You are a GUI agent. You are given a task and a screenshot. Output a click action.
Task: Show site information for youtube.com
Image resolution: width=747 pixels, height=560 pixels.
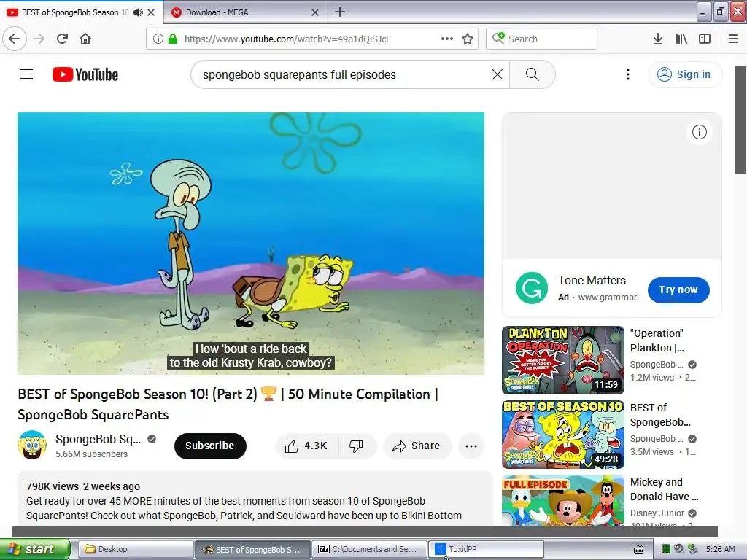point(158,39)
